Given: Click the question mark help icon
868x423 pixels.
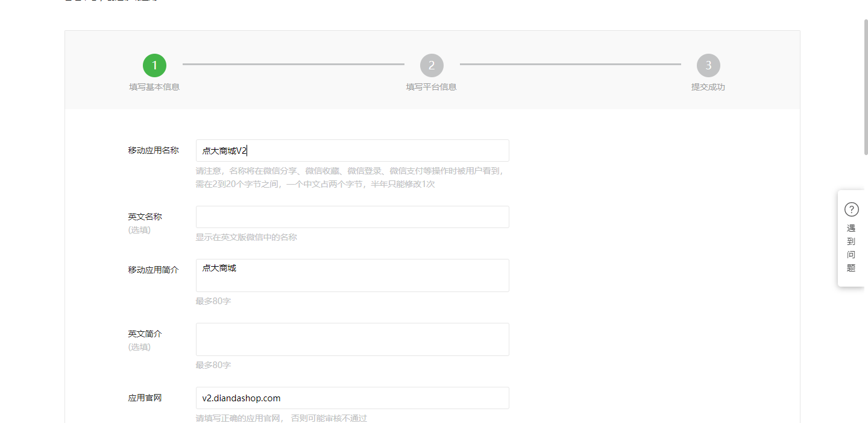Looking at the screenshot, I should coord(851,209).
